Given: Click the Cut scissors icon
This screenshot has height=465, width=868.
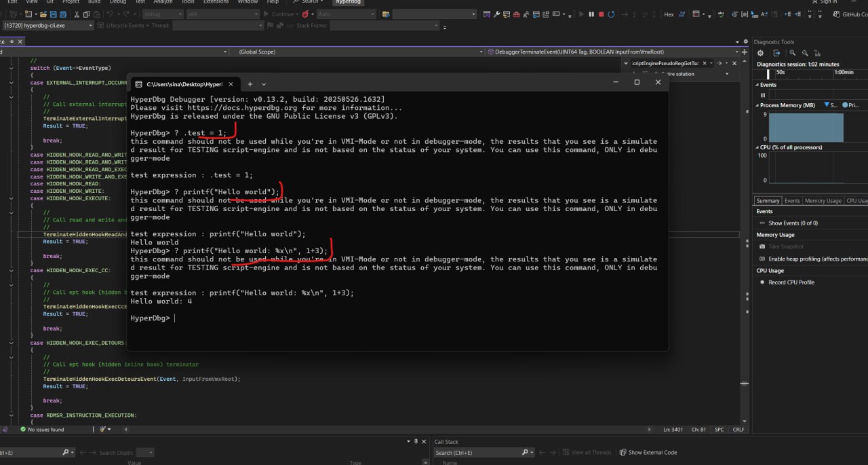Looking at the screenshot, I should (77, 14).
